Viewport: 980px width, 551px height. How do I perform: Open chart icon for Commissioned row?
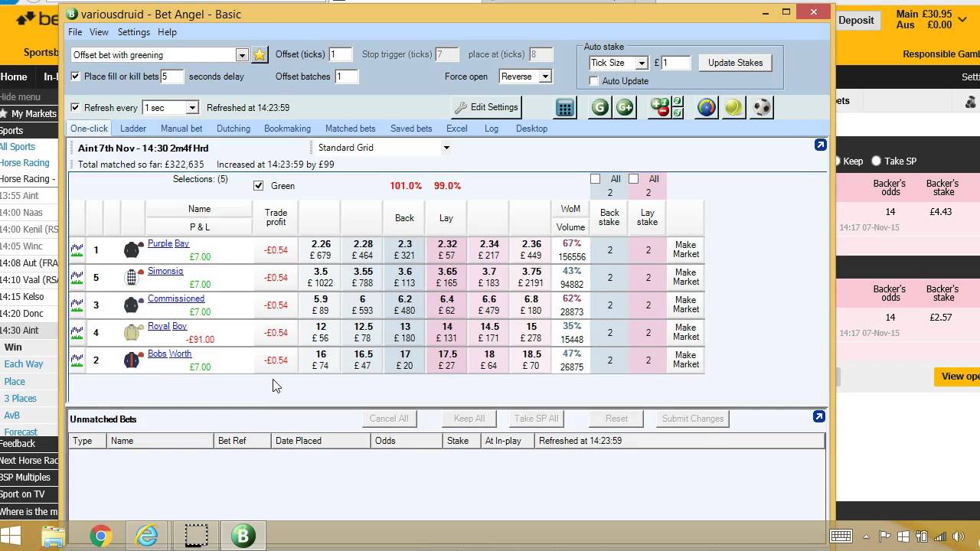77,305
